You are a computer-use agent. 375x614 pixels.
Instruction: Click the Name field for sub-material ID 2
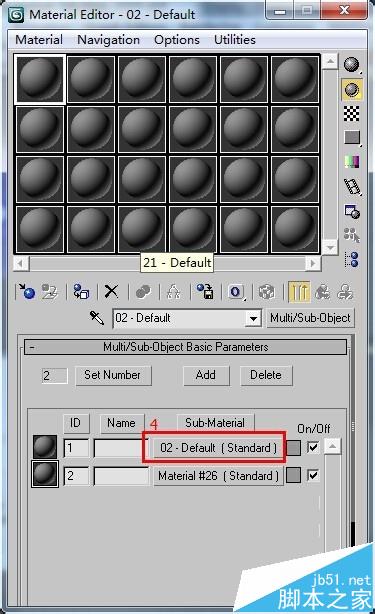pos(121,476)
